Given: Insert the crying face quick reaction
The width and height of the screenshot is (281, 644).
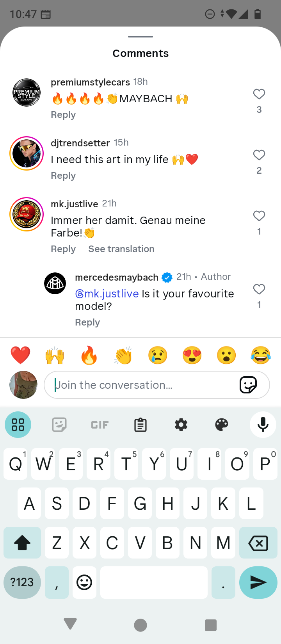Looking at the screenshot, I should point(158,356).
